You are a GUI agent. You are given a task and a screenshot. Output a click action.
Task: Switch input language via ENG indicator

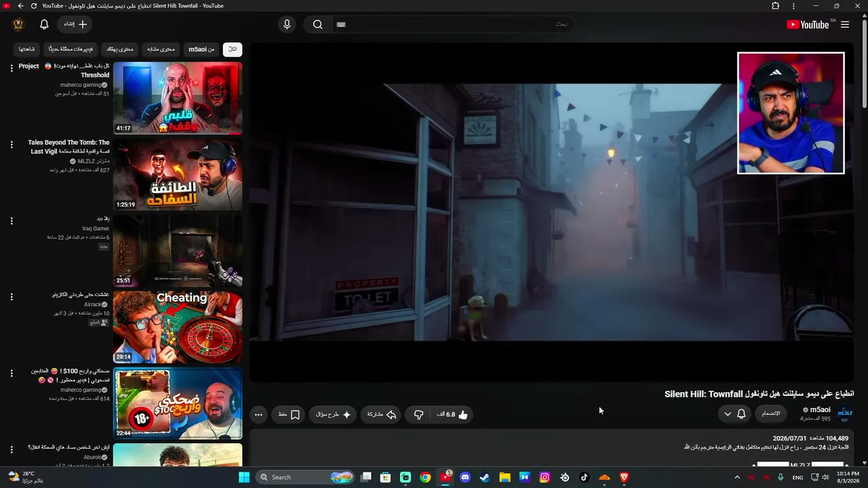point(797,477)
